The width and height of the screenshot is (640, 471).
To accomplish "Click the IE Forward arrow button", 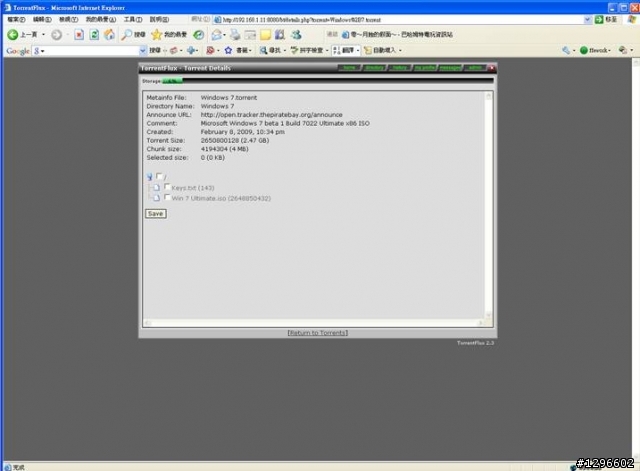I will click(x=56, y=35).
